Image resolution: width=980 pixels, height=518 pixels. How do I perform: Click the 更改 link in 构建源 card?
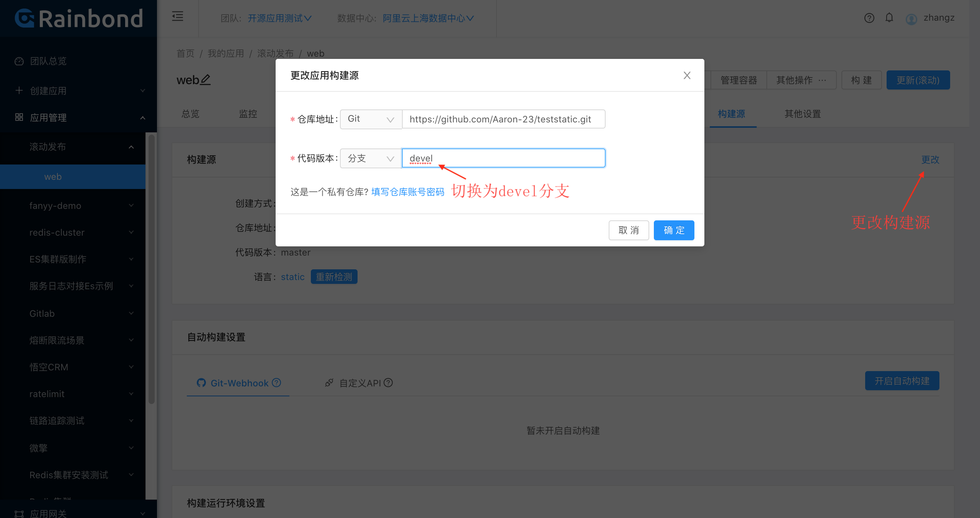pos(930,160)
